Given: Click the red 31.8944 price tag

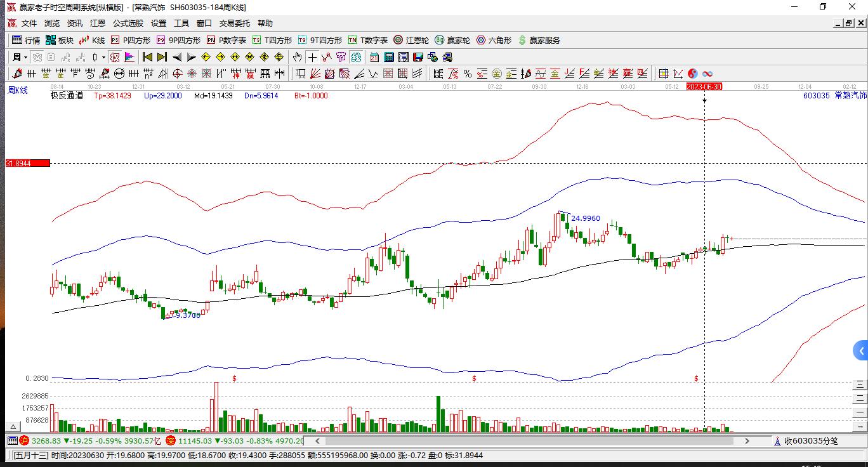Looking at the screenshot, I should (x=27, y=164).
